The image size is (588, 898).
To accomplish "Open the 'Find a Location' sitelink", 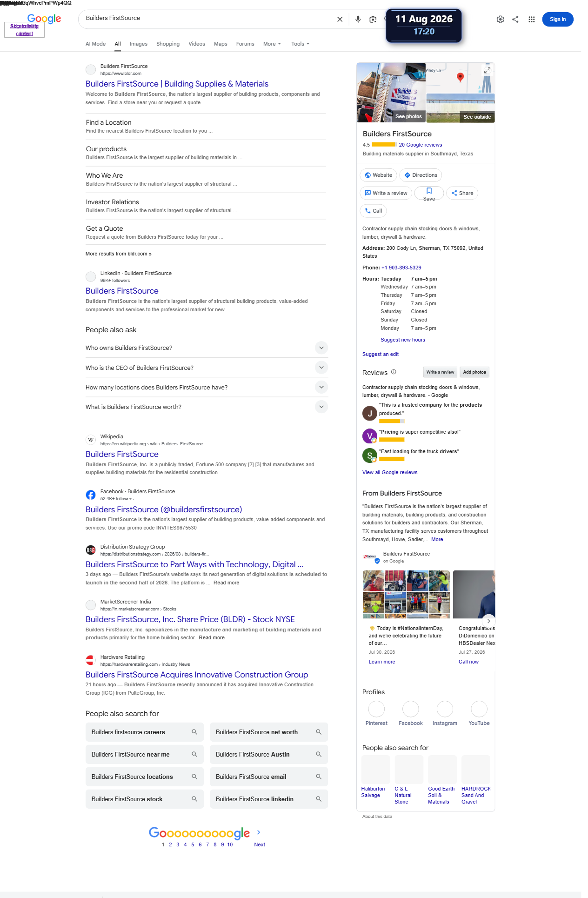I will (x=108, y=122).
